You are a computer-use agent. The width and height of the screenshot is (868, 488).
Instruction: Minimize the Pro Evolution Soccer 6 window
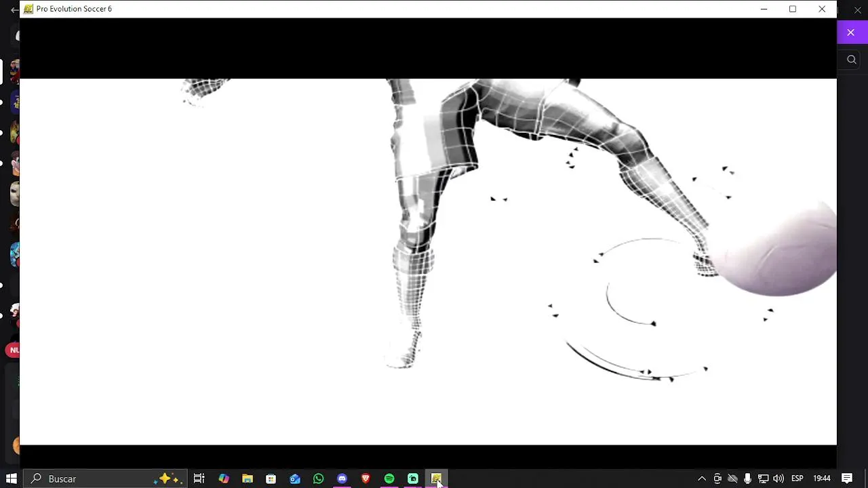coord(764,9)
